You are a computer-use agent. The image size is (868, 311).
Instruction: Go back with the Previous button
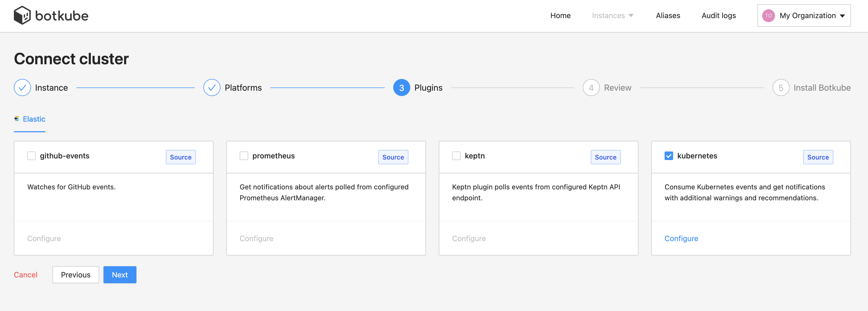click(76, 275)
